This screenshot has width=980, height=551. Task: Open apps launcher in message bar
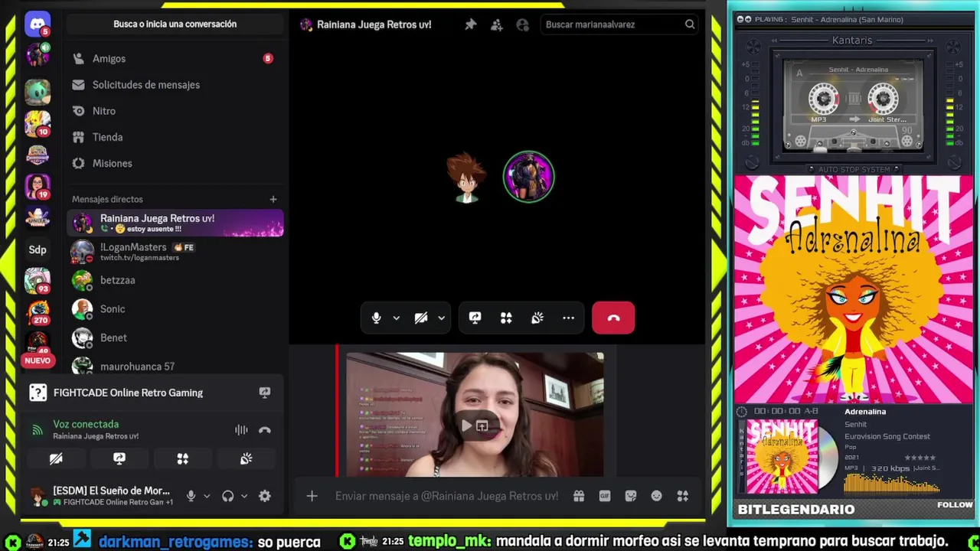click(x=682, y=496)
